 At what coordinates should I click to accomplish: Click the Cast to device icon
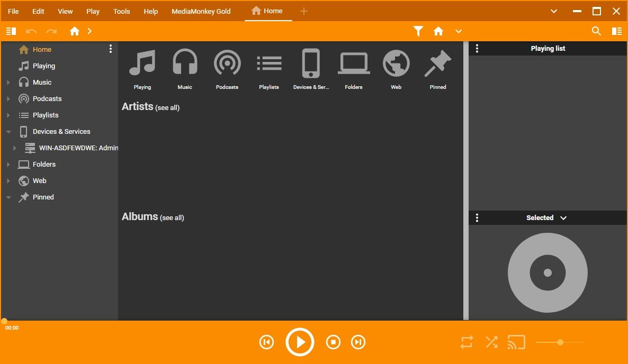click(516, 342)
